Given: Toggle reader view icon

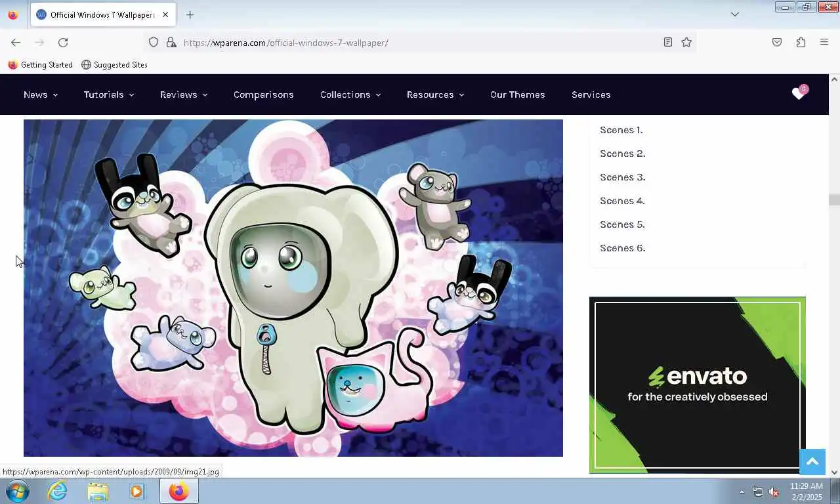Looking at the screenshot, I should tap(667, 42).
